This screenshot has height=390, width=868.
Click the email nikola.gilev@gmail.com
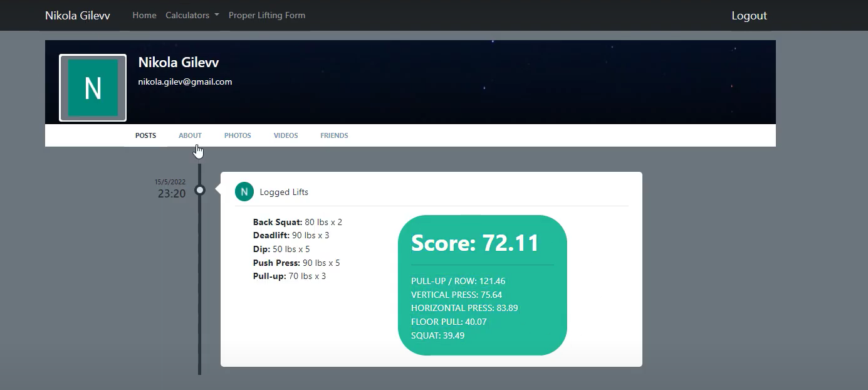coord(185,82)
